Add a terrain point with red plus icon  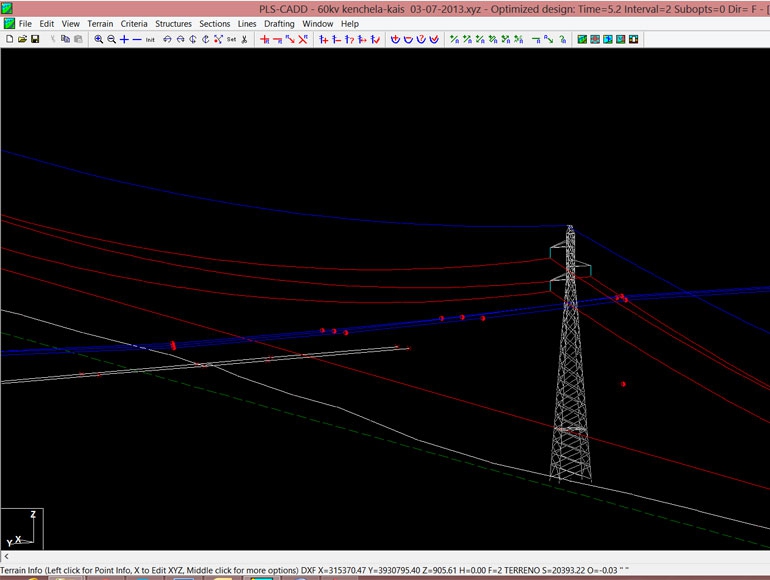coord(265,39)
